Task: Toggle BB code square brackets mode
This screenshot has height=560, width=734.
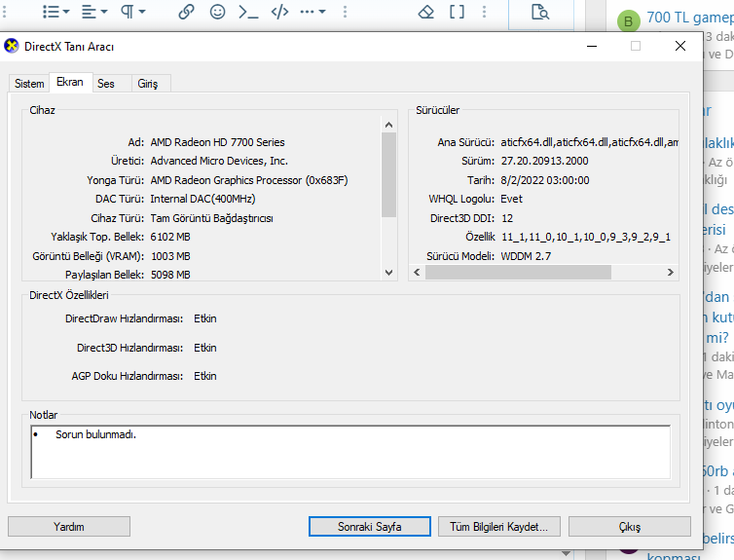Action: coord(457,12)
